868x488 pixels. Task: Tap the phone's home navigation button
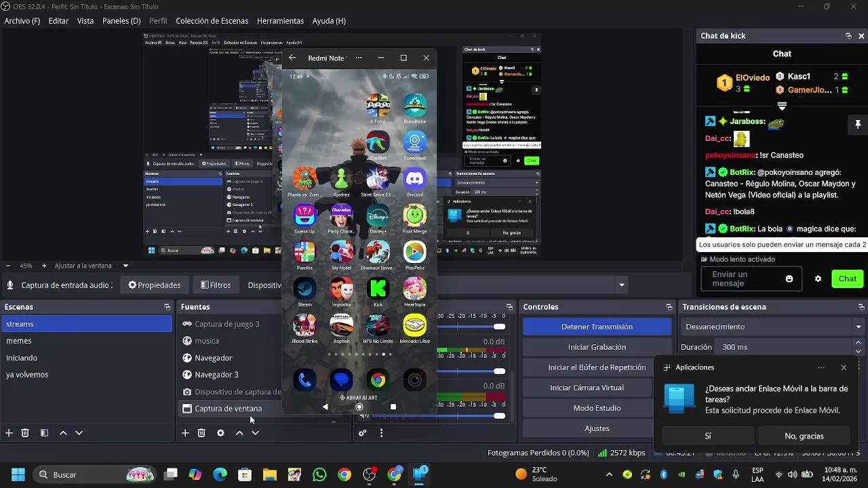[x=359, y=407]
